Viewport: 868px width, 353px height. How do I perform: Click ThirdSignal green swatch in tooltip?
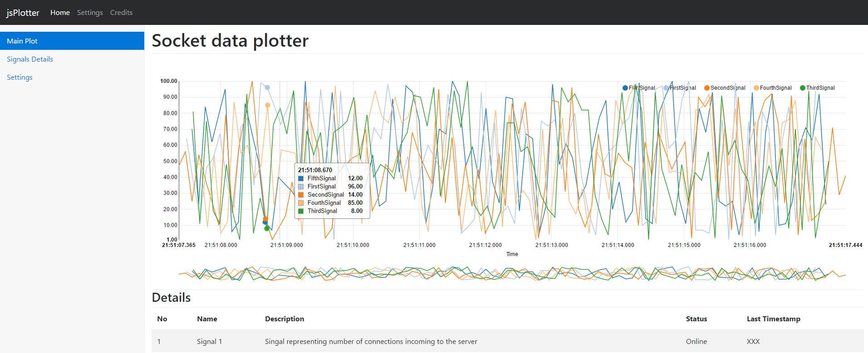click(301, 211)
